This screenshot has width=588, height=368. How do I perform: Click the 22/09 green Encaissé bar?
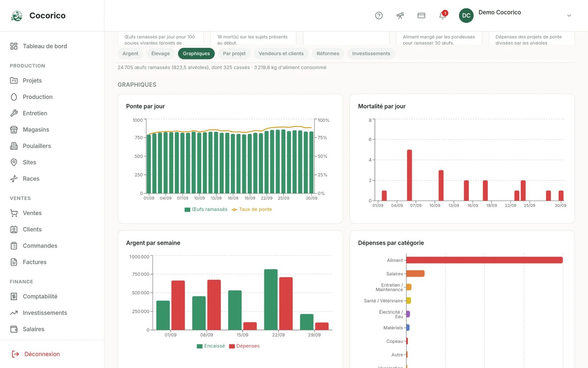pyautogui.click(x=271, y=300)
